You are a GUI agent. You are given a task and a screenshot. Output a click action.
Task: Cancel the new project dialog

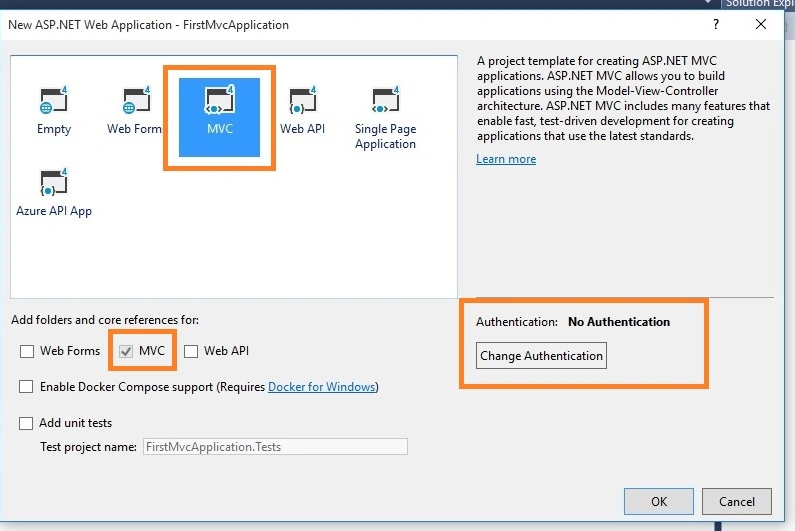737,501
